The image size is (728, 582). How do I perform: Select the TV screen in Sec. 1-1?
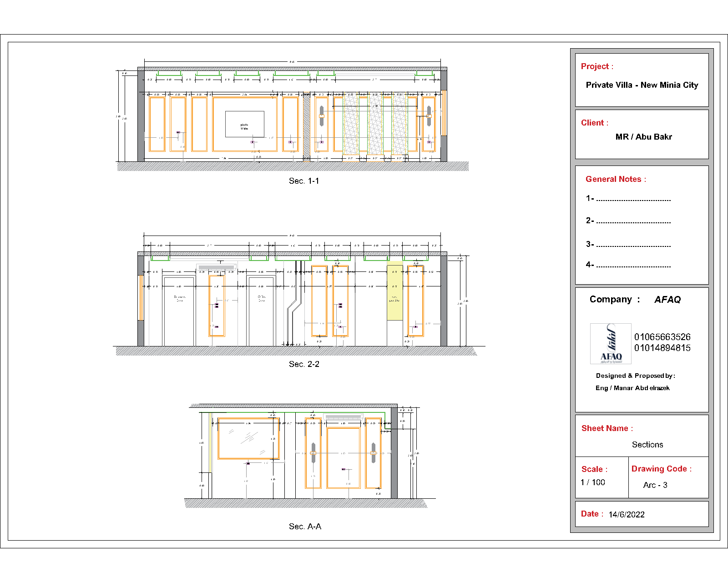tap(244, 124)
